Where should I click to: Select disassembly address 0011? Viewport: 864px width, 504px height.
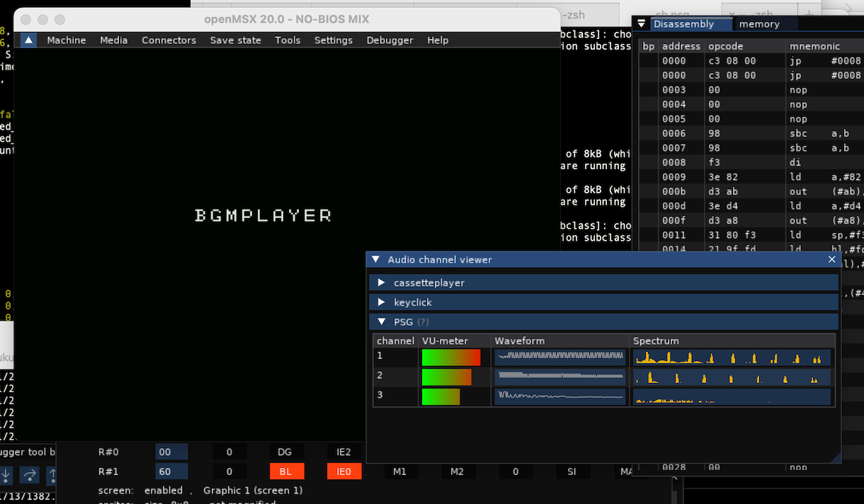click(x=673, y=235)
